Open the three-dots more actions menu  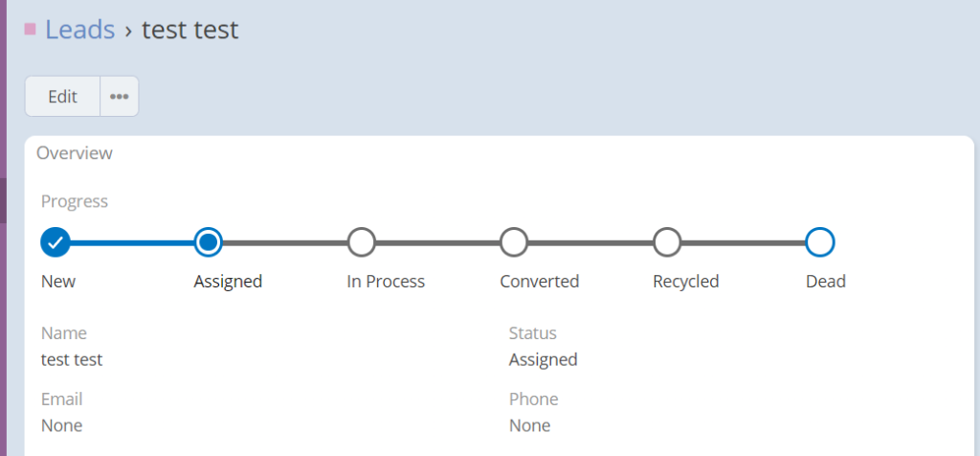click(120, 97)
